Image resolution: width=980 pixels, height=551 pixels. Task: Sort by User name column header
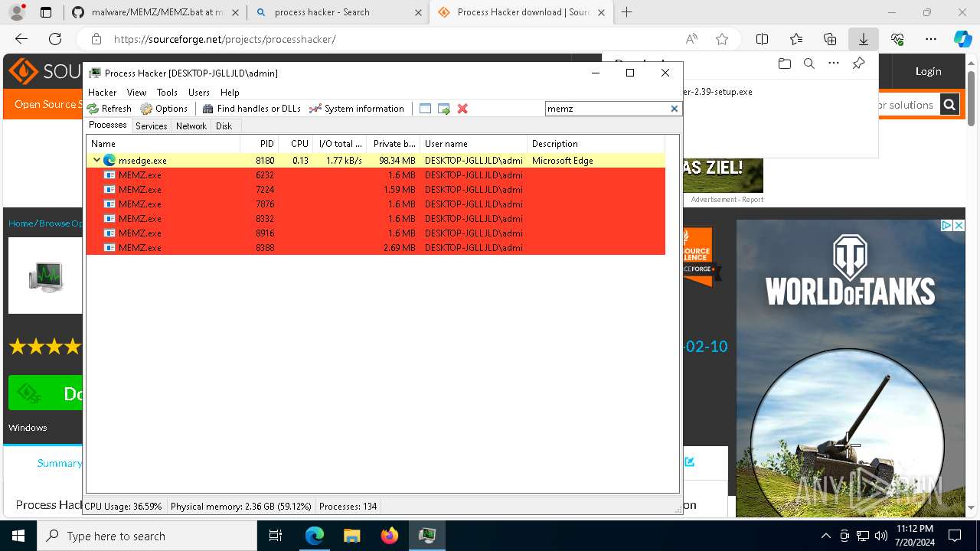[x=473, y=144]
